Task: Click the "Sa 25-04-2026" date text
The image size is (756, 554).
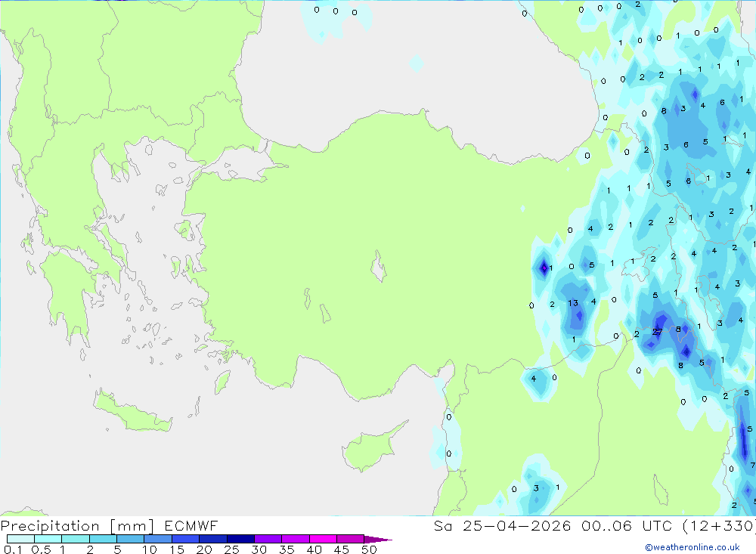Action: point(502,526)
